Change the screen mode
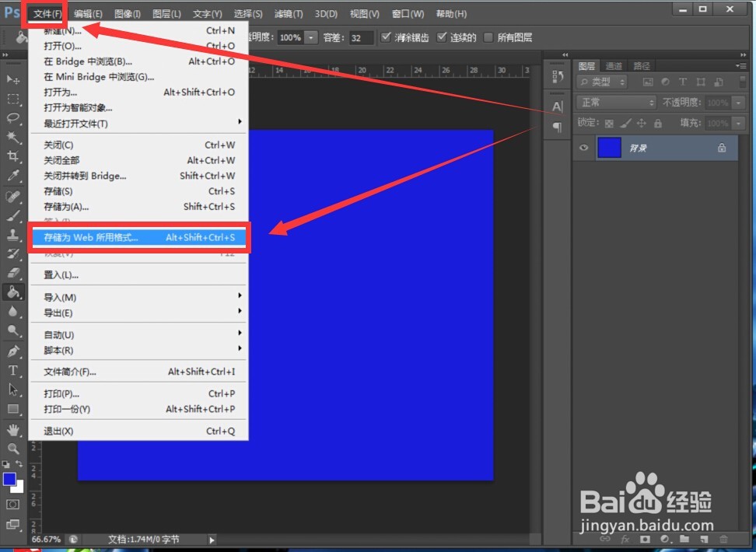The width and height of the screenshot is (756, 552). point(13,524)
